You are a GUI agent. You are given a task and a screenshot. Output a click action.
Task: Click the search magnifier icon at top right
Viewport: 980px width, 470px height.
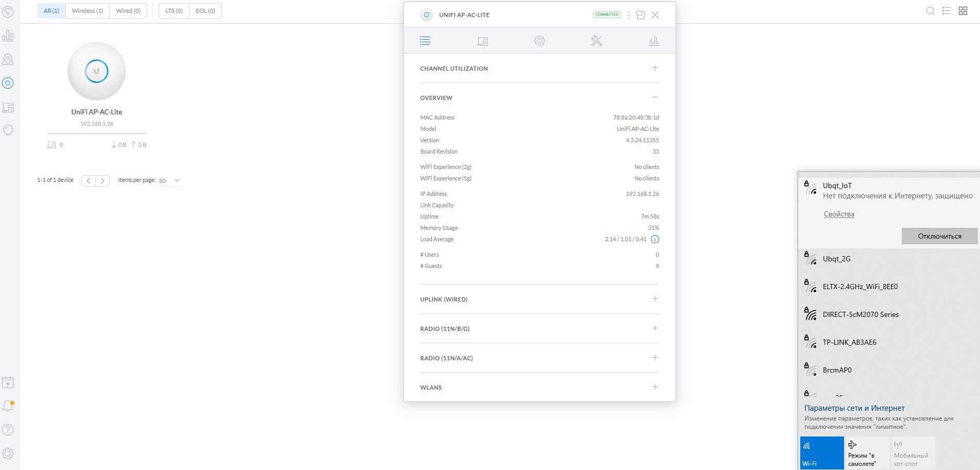tap(930, 11)
